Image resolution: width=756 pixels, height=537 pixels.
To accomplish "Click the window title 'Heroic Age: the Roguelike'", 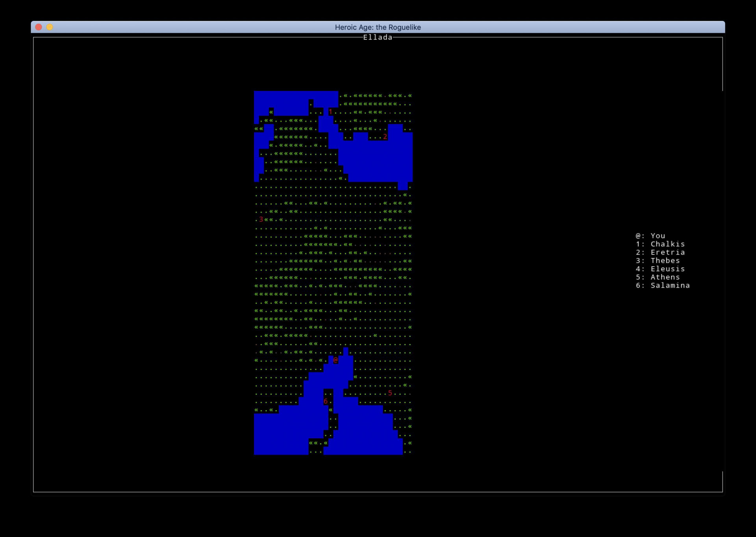I will click(378, 27).
